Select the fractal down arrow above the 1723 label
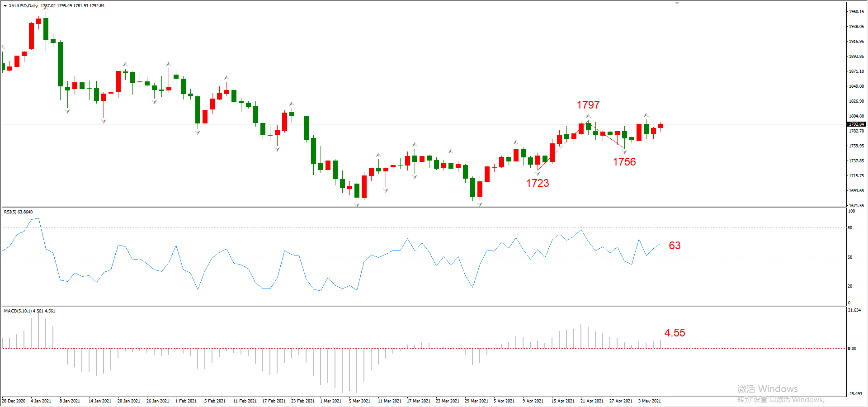The width and height of the screenshot is (868, 407). pos(538,174)
